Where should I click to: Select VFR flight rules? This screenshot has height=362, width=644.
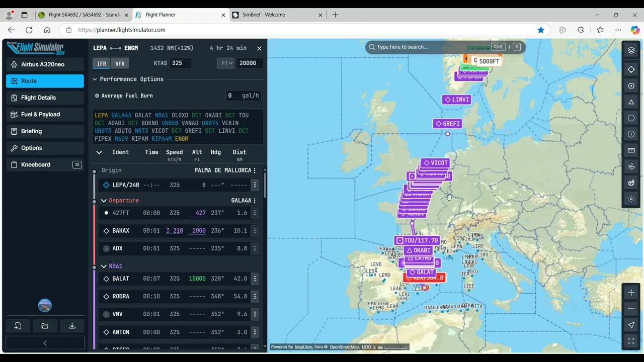coord(120,63)
